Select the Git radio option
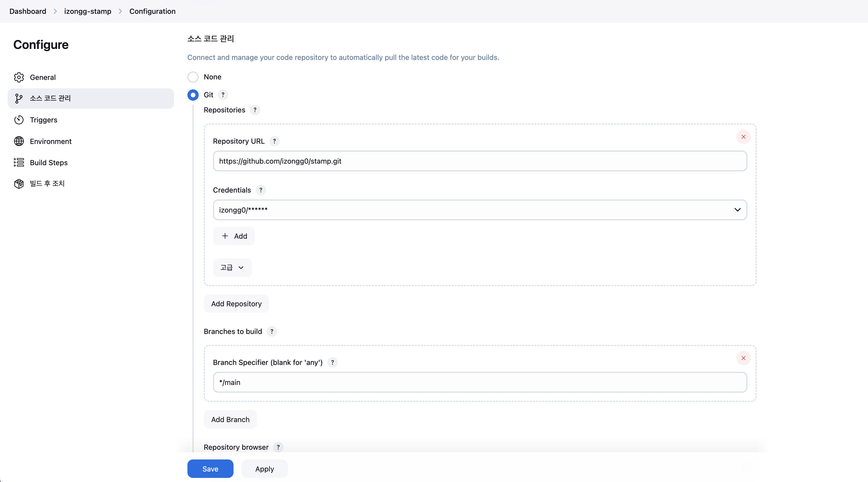 193,95
